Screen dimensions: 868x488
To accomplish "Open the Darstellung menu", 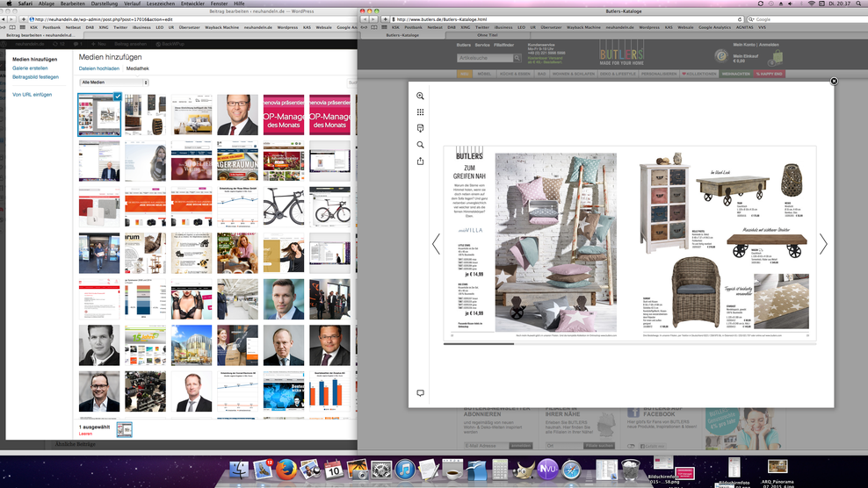I will pyautogui.click(x=104, y=4).
